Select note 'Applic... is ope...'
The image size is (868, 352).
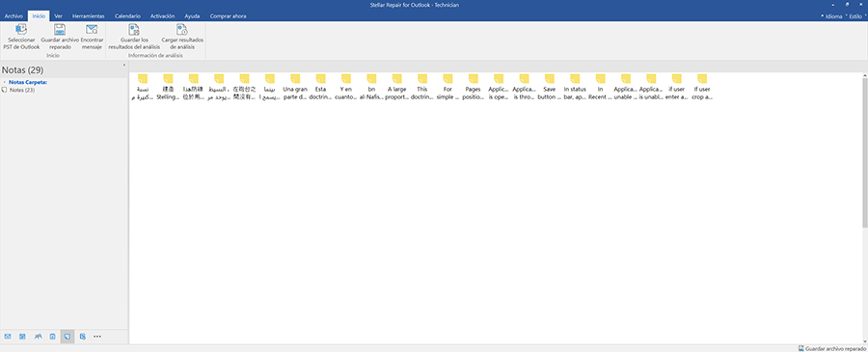[x=499, y=87]
